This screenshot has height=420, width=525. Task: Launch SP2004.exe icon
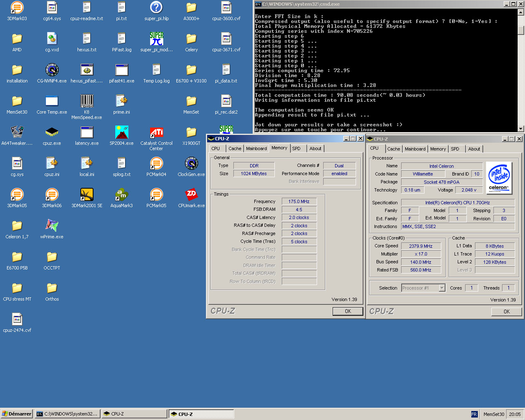121,132
